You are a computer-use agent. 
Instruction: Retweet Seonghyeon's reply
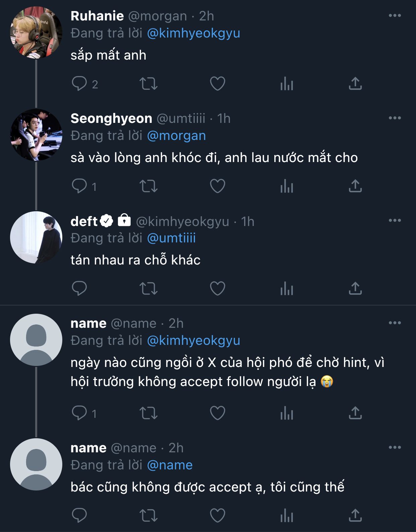click(148, 186)
